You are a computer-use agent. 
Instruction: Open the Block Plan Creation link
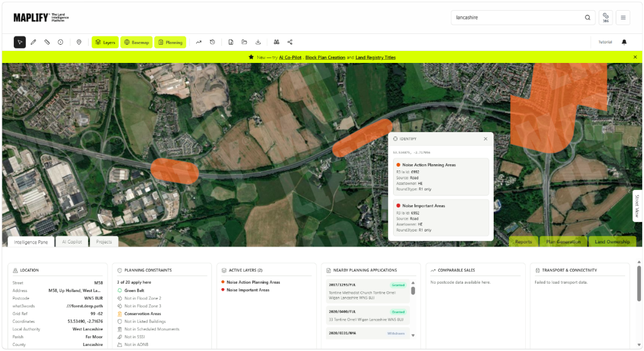[325, 57]
